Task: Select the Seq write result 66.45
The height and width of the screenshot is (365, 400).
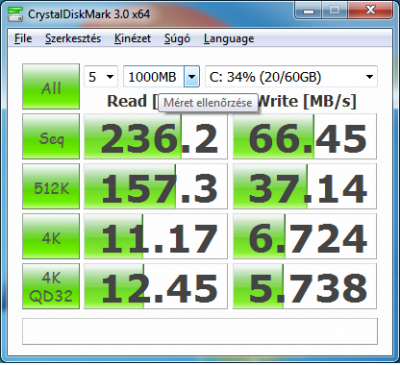Action: [305, 136]
